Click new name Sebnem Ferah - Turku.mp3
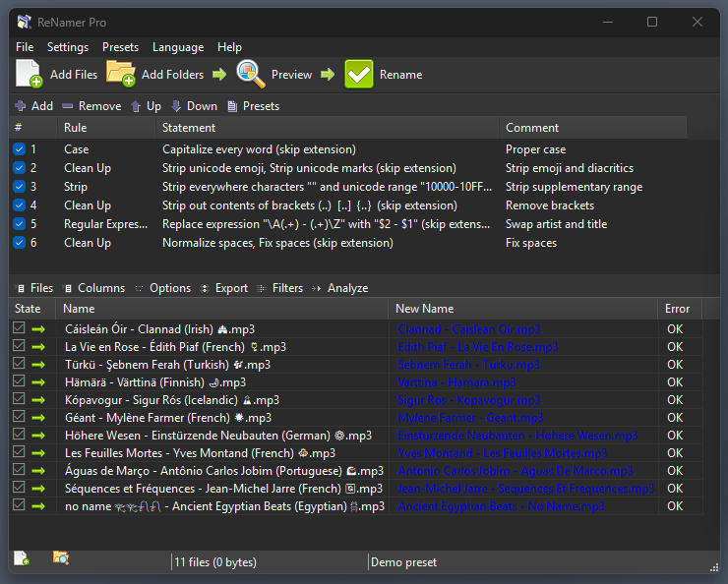This screenshot has height=584, width=728. 468,365
